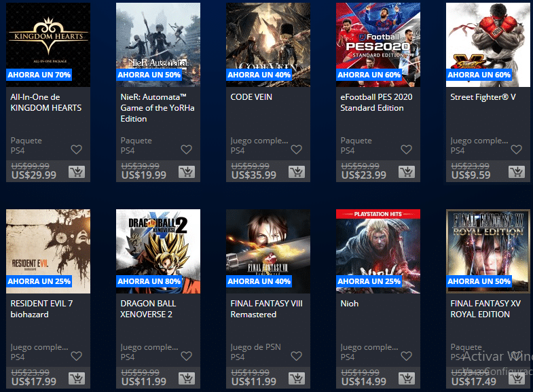The height and width of the screenshot is (392, 533).
Task: Add DRAGON BALL XENOVERSE 2 to cart
Action: tap(187, 378)
